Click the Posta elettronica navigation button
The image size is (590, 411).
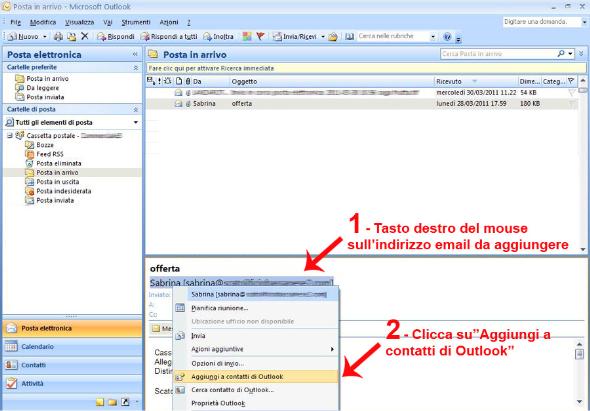pyautogui.click(x=72, y=328)
